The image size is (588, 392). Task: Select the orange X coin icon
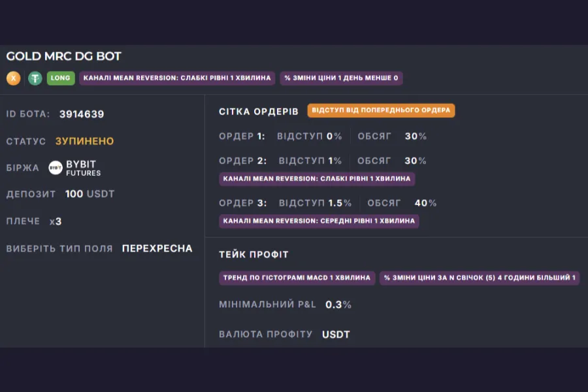12,78
